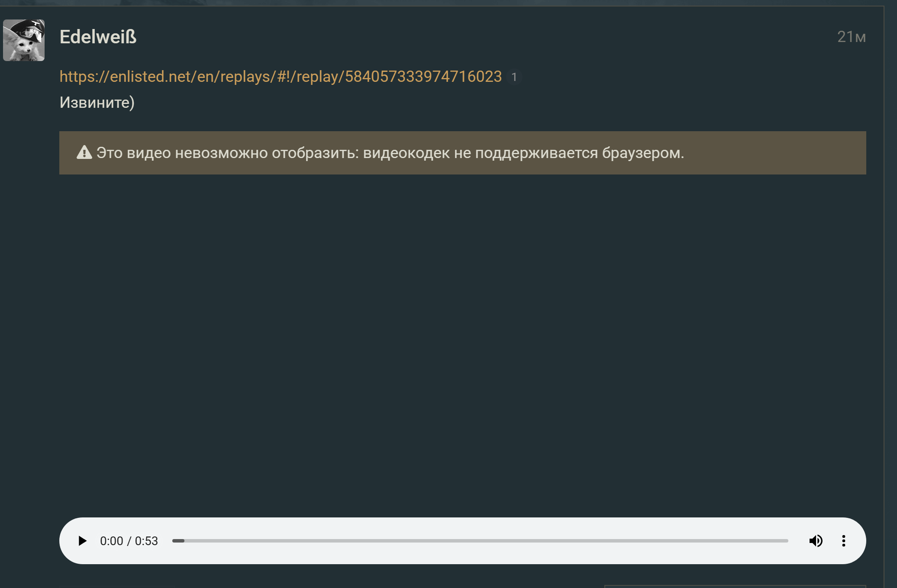Mute the player volume speaker icon

pyautogui.click(x=816, y=541)
